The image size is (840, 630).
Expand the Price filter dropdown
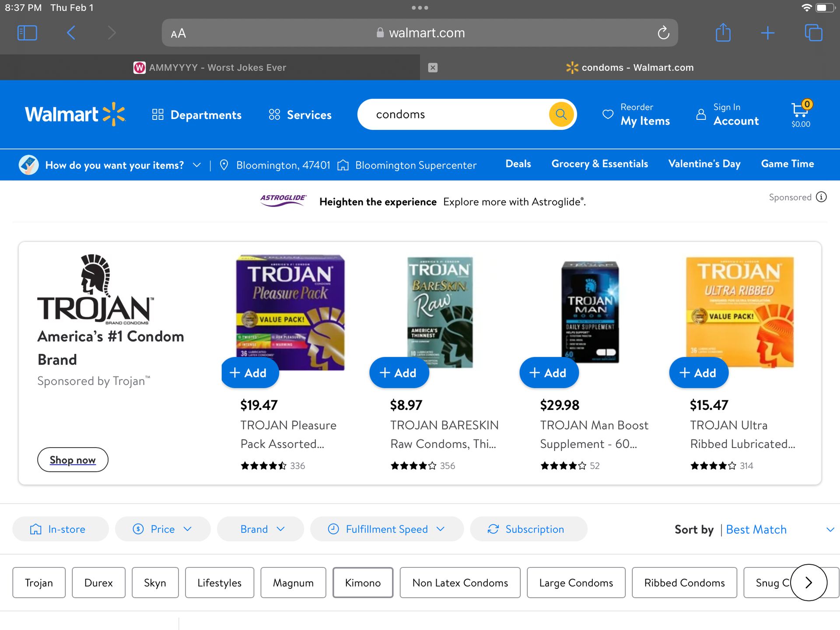(162, 529)
